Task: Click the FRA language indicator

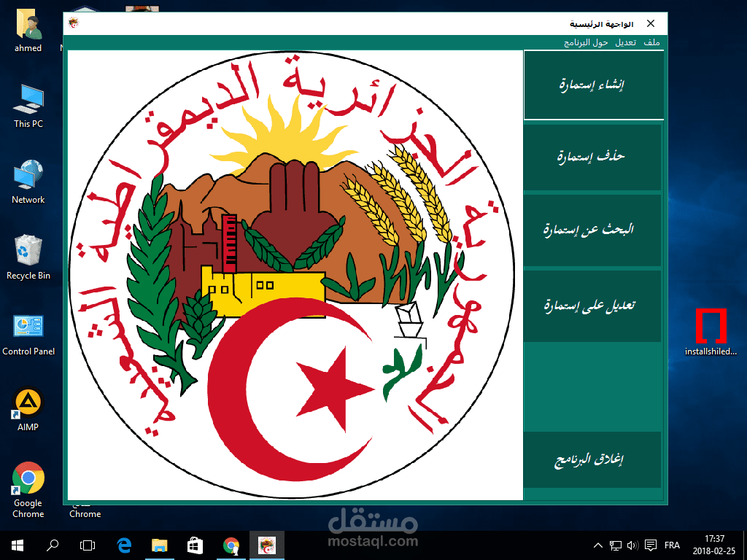Action: click(672, 545)
